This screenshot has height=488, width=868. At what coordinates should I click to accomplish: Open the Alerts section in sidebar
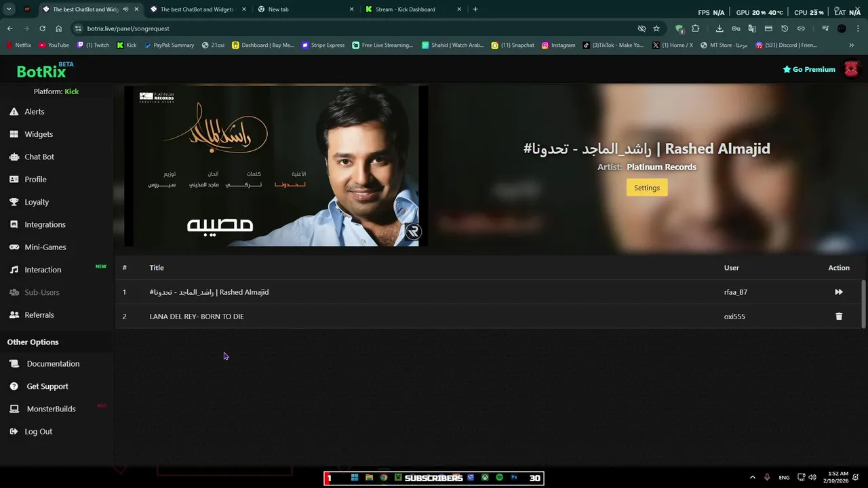point(34,112)
